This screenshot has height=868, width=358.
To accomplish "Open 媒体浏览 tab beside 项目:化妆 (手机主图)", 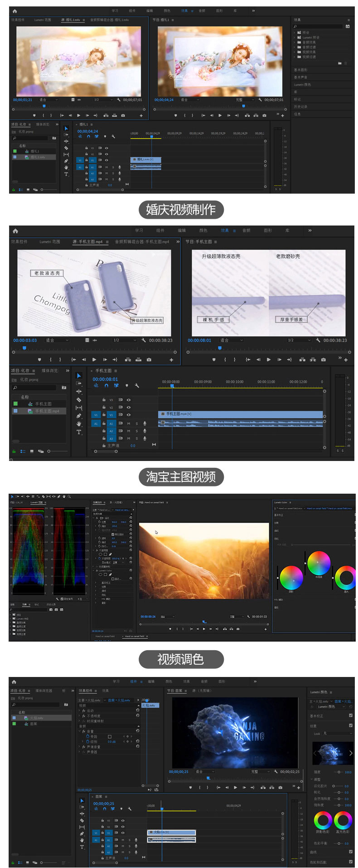I will click(50, 371).
